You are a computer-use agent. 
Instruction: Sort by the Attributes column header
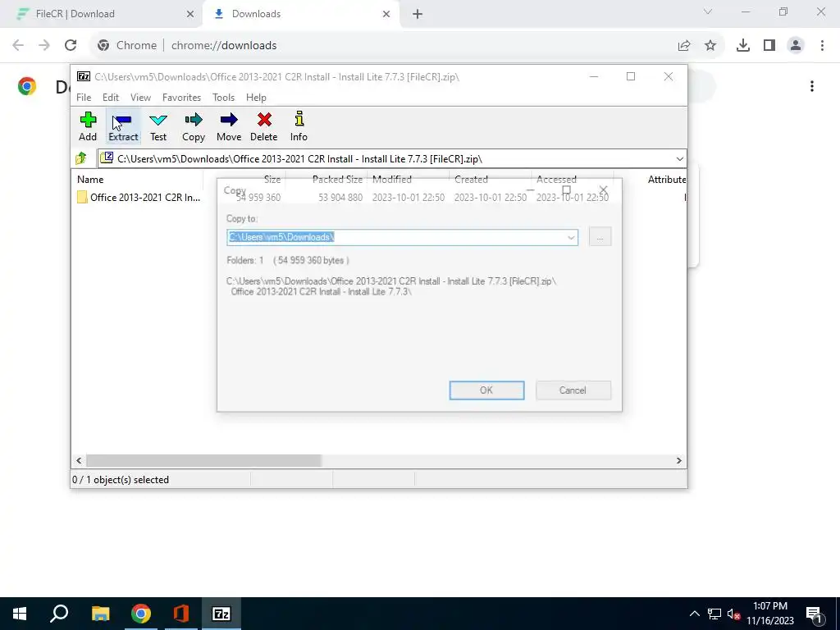(x=666, y=180)
